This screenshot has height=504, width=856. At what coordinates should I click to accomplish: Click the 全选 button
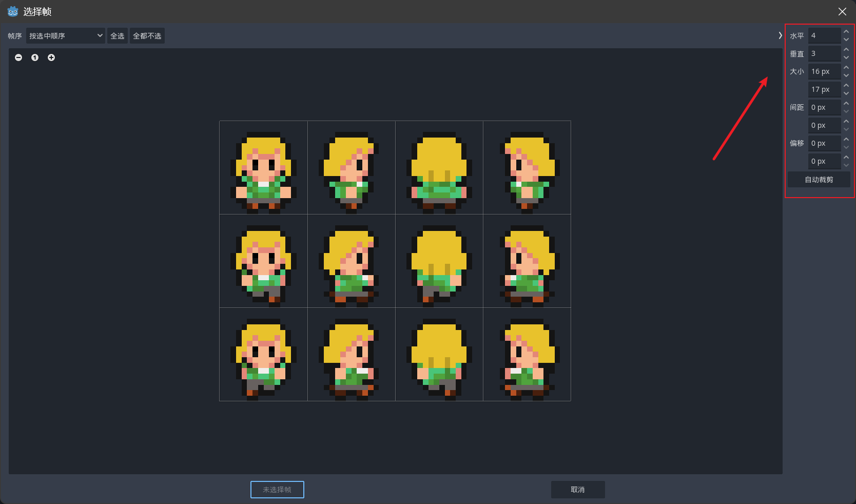(x=118, y=36)
